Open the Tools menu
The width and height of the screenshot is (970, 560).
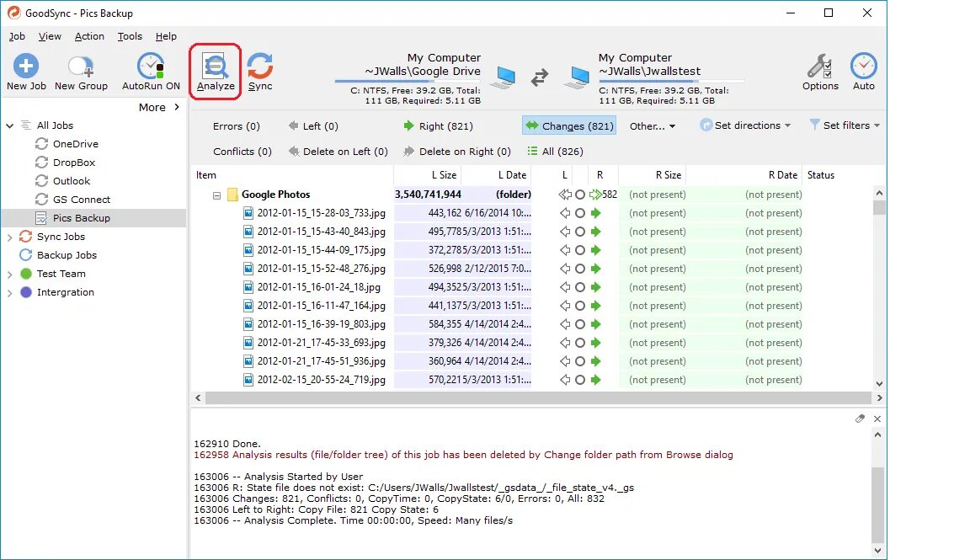tap(130, 36)
